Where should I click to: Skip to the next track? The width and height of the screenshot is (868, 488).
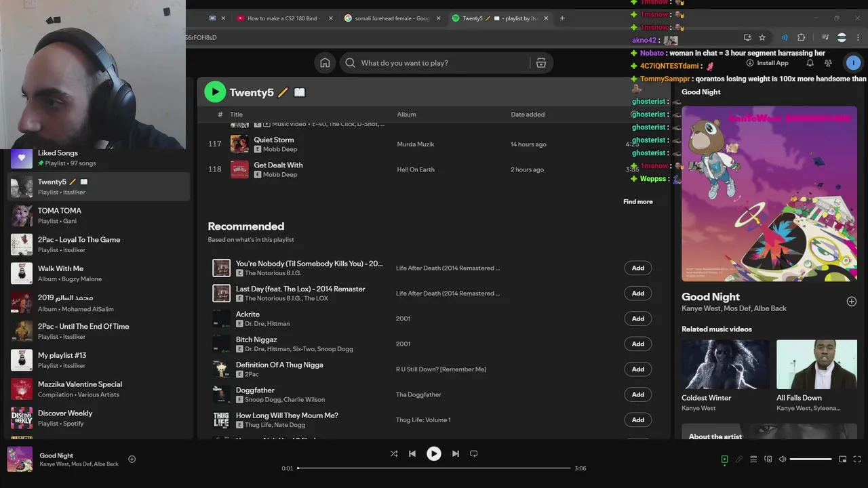click(456, 453)
